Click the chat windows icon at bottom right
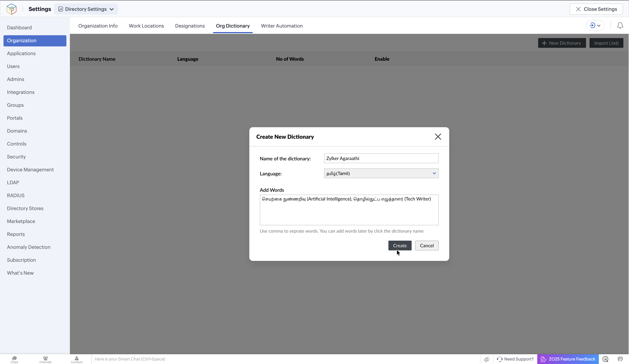The image size is (629, 364). point(620,359)
